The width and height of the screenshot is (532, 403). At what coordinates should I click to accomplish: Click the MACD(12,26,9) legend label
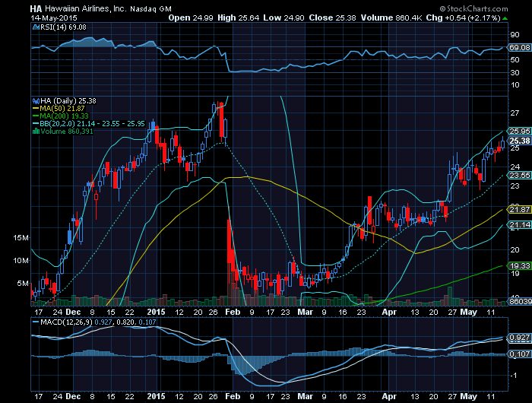click(x=66, y=322)
